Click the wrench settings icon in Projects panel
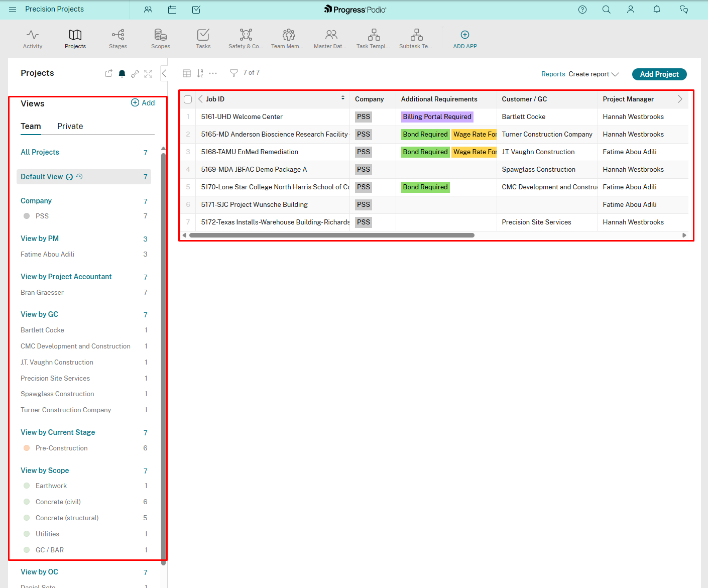The width and height of the screenshot is (708, 588). [x=135, y=73]
